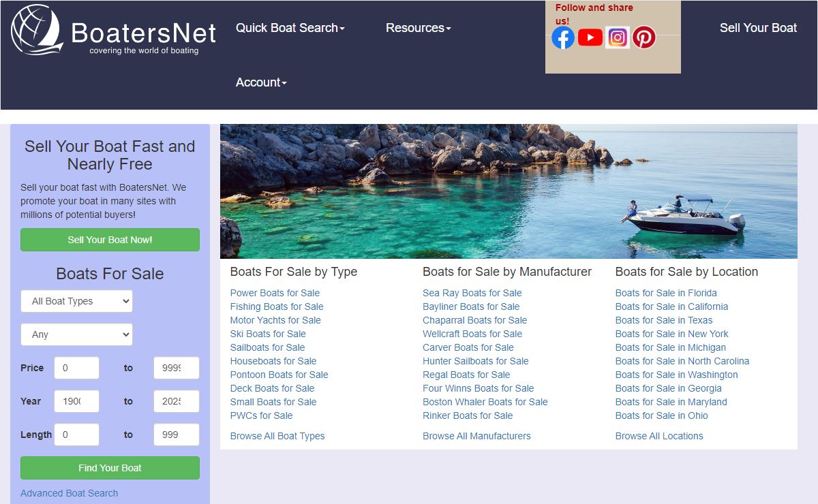Open Boats for Sale in North Carolina
The image size is (818, 504).
[682, 361]
